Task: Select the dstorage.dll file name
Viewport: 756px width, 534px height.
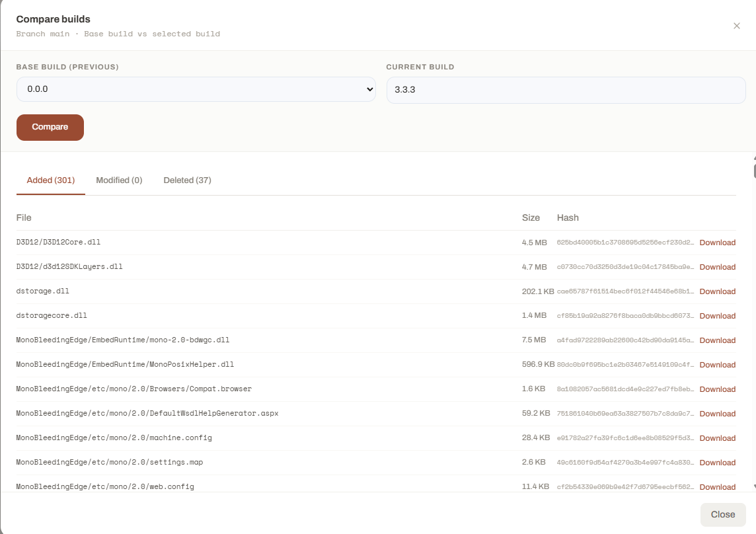Action: coord(42,291)
